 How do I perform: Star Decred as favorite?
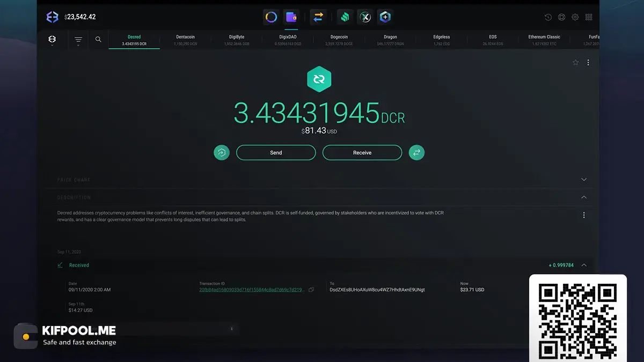click(x=575, y=63)
